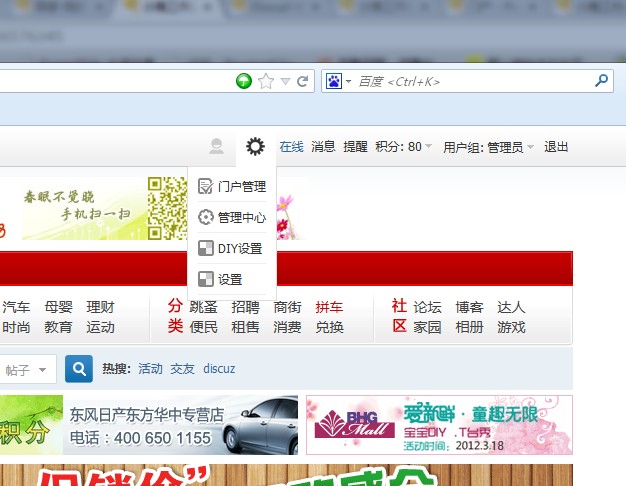
Task: Expand the 帖子 search type dropdown
Action: click(26, 369)
